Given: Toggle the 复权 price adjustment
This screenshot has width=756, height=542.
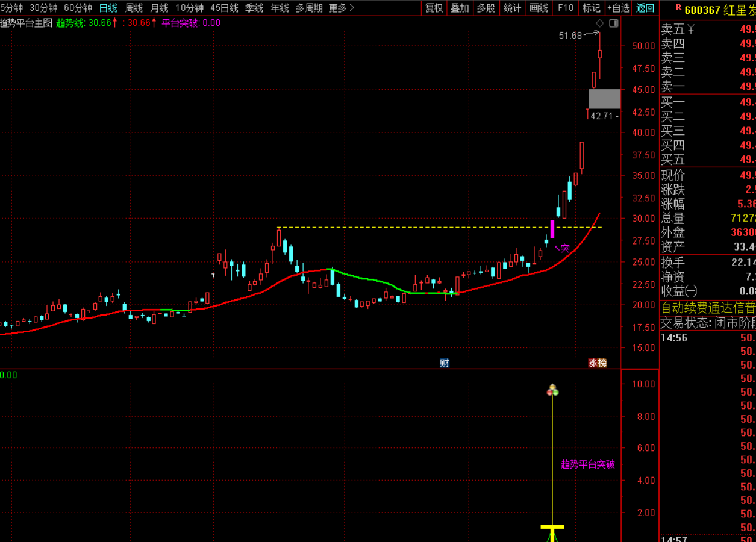Looking at the screenshot, I should 434,8.
